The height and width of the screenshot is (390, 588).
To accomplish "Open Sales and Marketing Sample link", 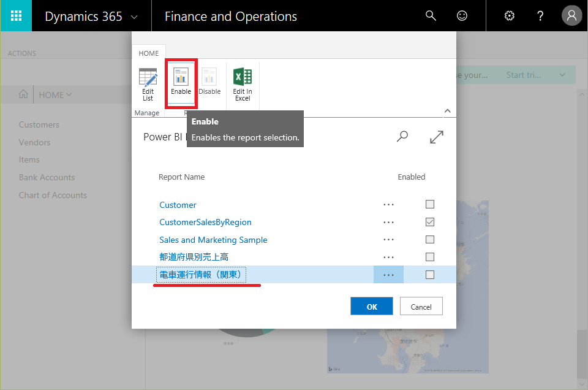I will 213,240.
